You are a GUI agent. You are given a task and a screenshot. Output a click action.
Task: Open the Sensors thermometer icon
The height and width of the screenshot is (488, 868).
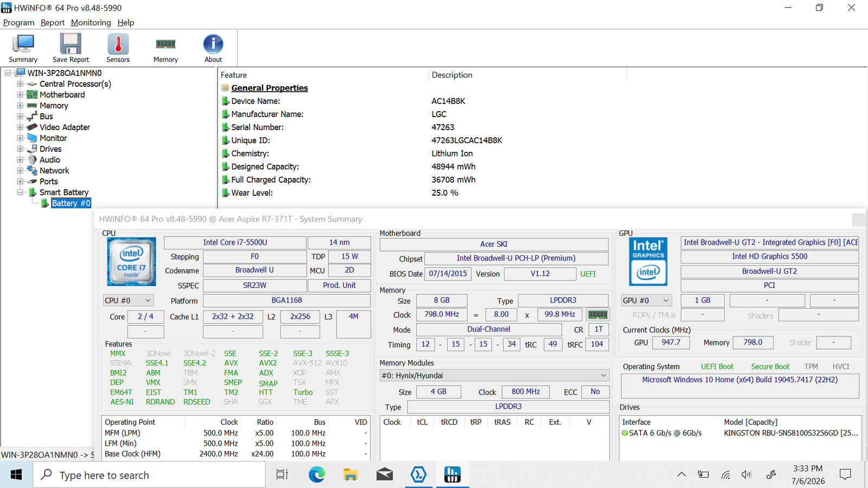[118, 44]
